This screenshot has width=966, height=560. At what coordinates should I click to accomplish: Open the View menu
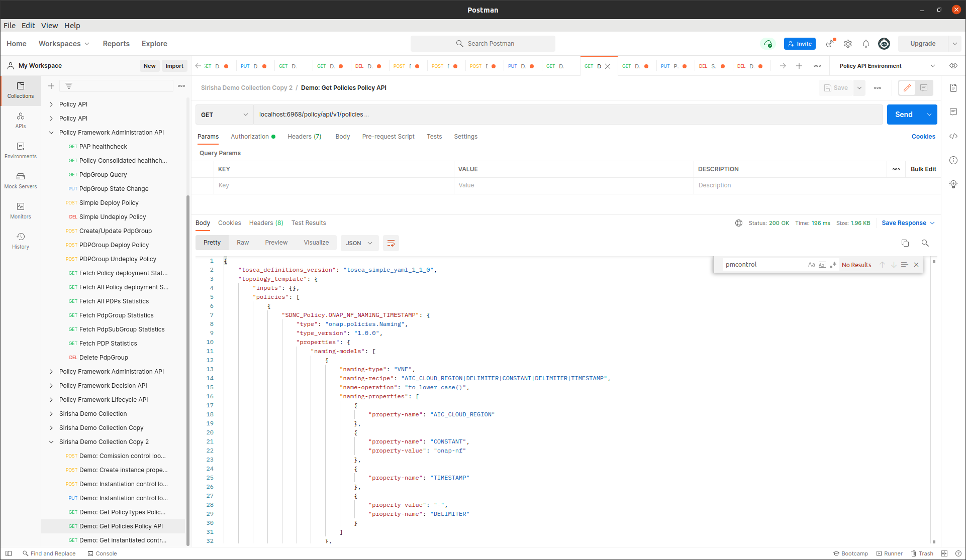50,26
